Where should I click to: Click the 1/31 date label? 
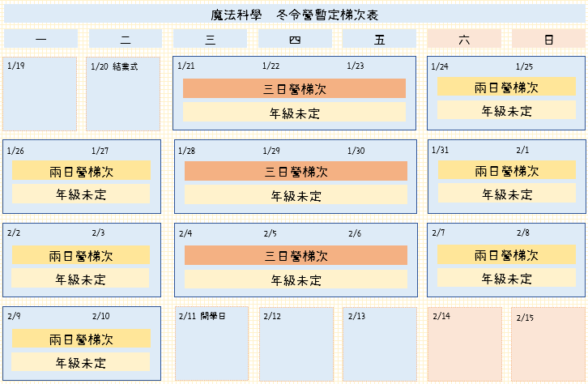[441, 150]
